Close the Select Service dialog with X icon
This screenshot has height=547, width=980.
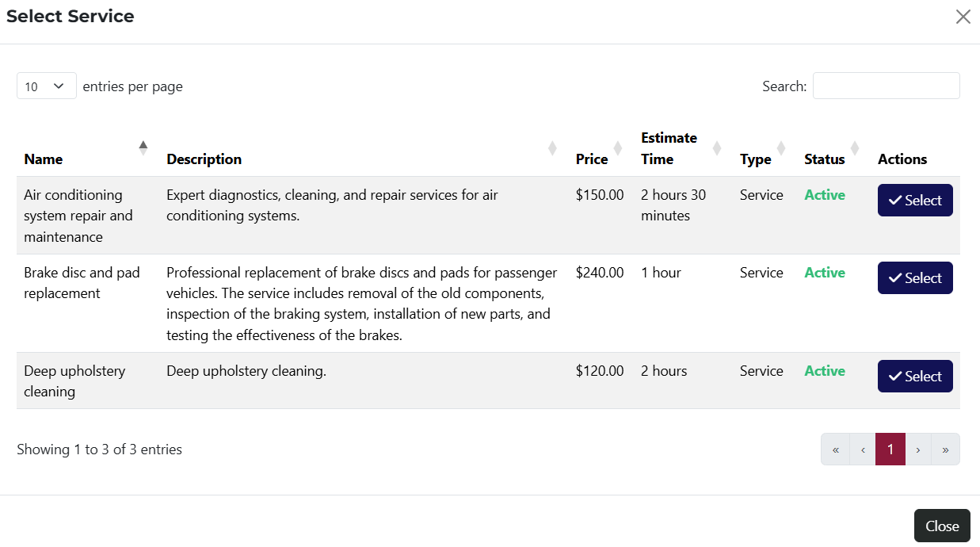[963, 17]
